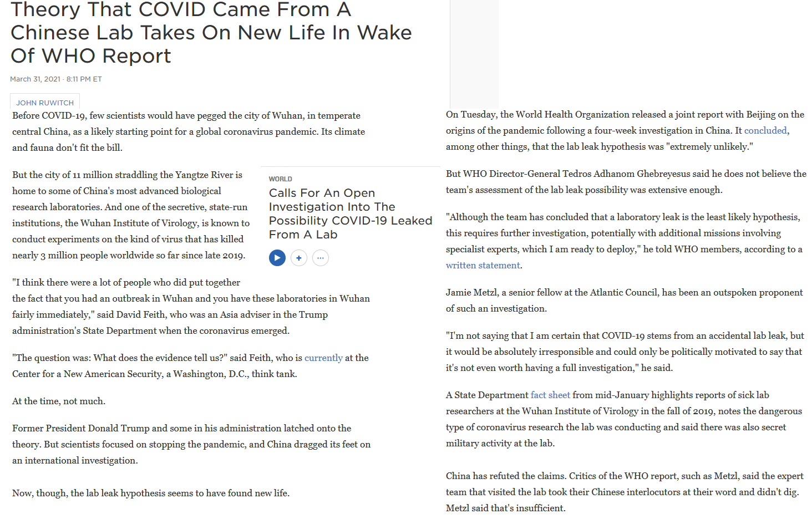Viewport: 812px width, 519px height.
Task: Click quote starting 'Although the team has concluded'
Action: (624, 241)
